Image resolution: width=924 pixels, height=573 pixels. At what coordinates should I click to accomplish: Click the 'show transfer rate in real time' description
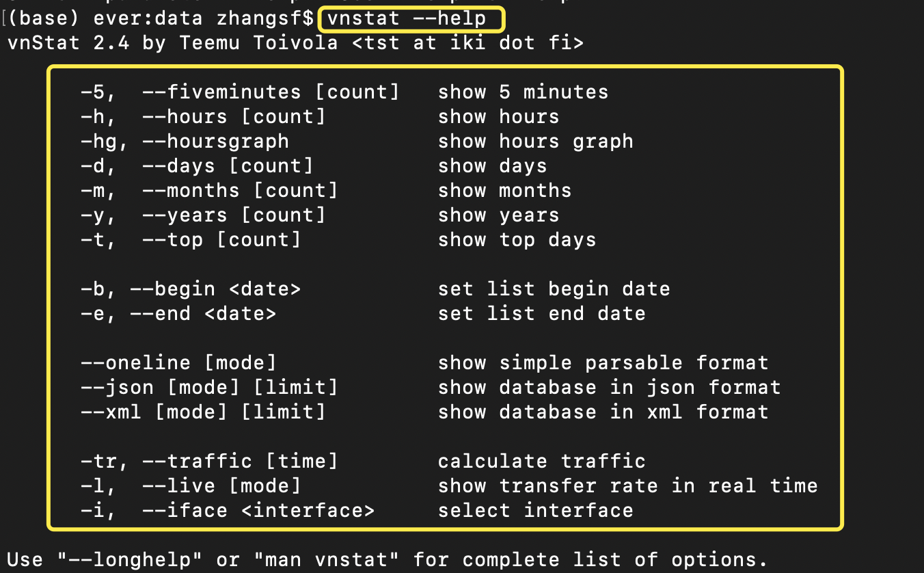628,486
